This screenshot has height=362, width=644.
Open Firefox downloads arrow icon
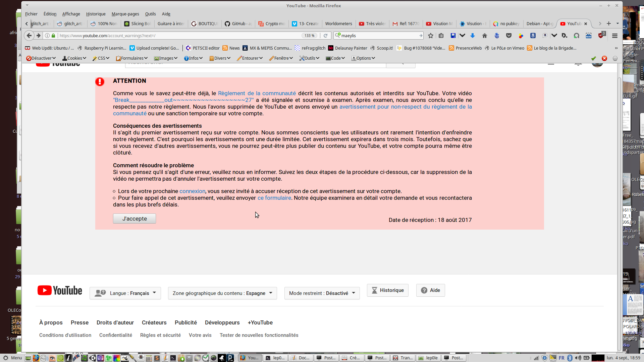(473, 36)
